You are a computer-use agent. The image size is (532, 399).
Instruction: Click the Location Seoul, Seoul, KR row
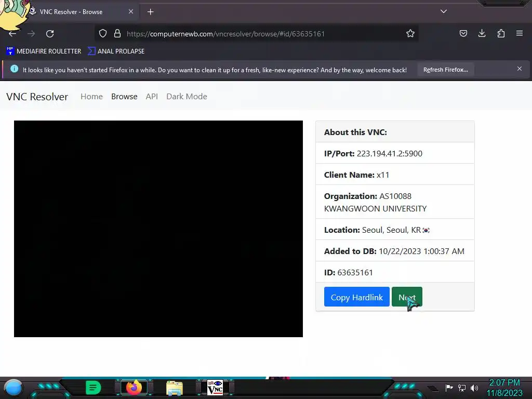(395, 230)
